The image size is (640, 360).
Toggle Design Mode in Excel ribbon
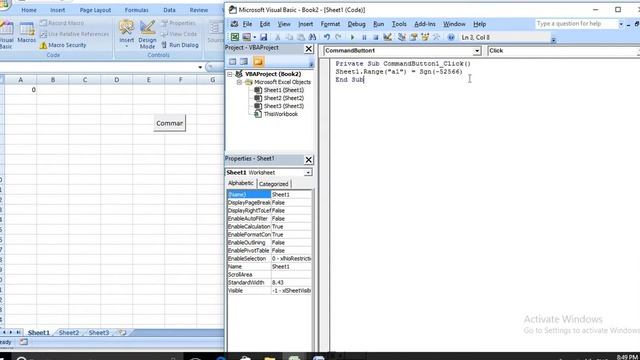point(147,34)
